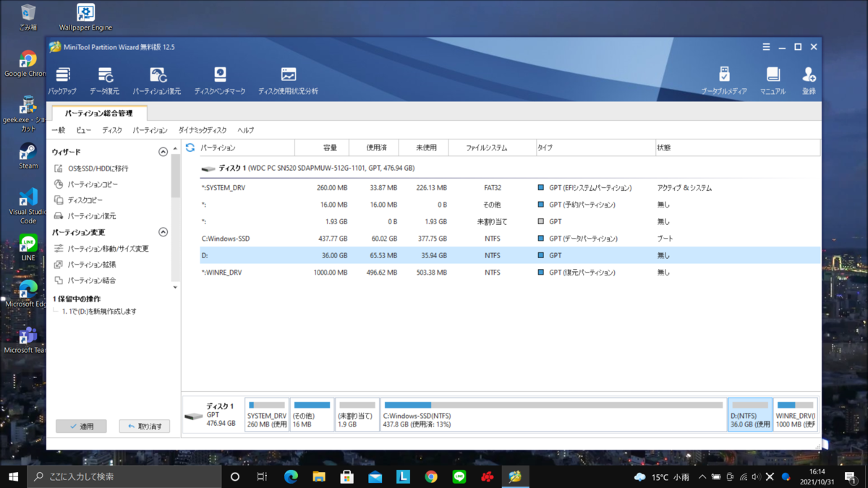Open Microsoft Store from taskbar

coord(347,476)
